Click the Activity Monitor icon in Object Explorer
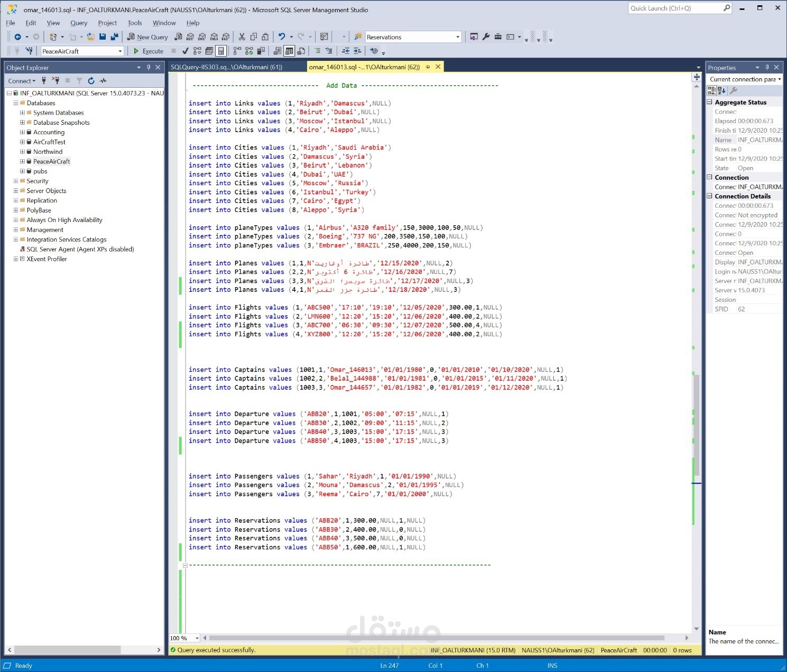Screen dimensions: 787x672 click(103, 81)
